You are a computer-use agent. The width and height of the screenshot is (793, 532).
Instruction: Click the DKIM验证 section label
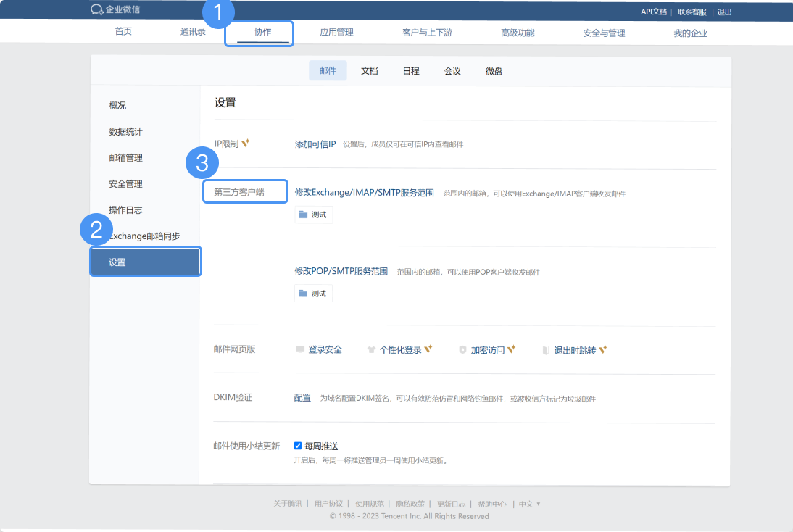click(233, 397)
